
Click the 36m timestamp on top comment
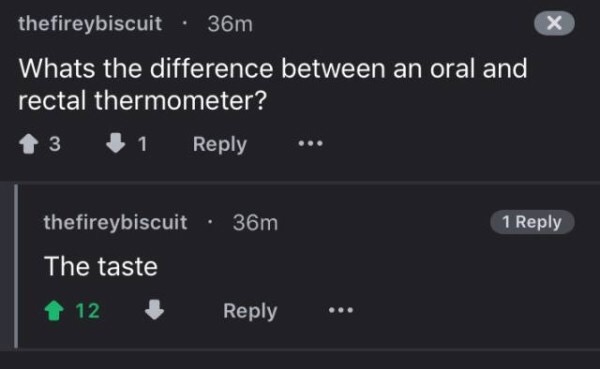coord(230,24)
